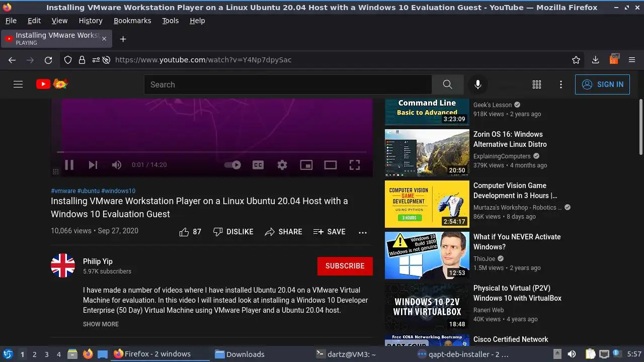Viewport: 644px width, 362px height.
Task: Click the video progress bar
Action: (x=211, y=152)
